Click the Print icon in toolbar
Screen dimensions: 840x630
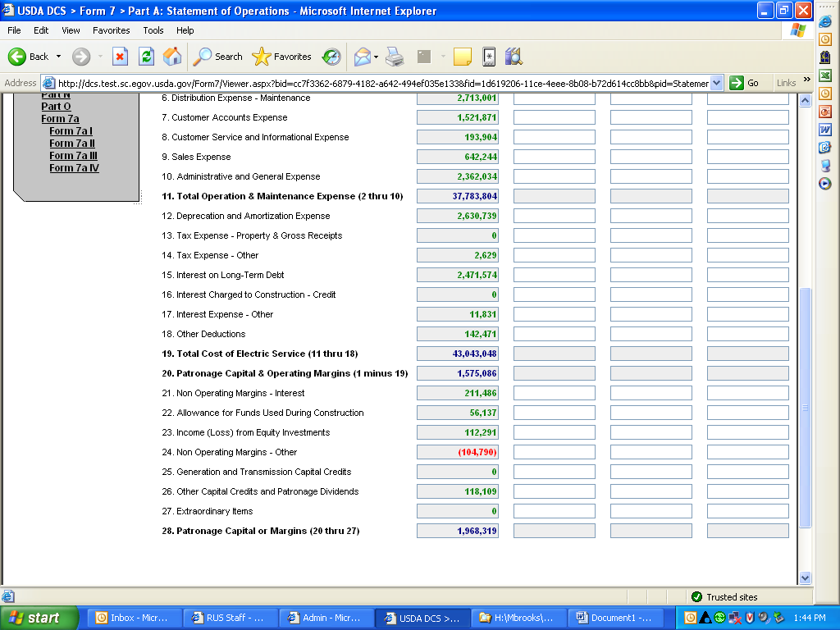tap(395, 57)
